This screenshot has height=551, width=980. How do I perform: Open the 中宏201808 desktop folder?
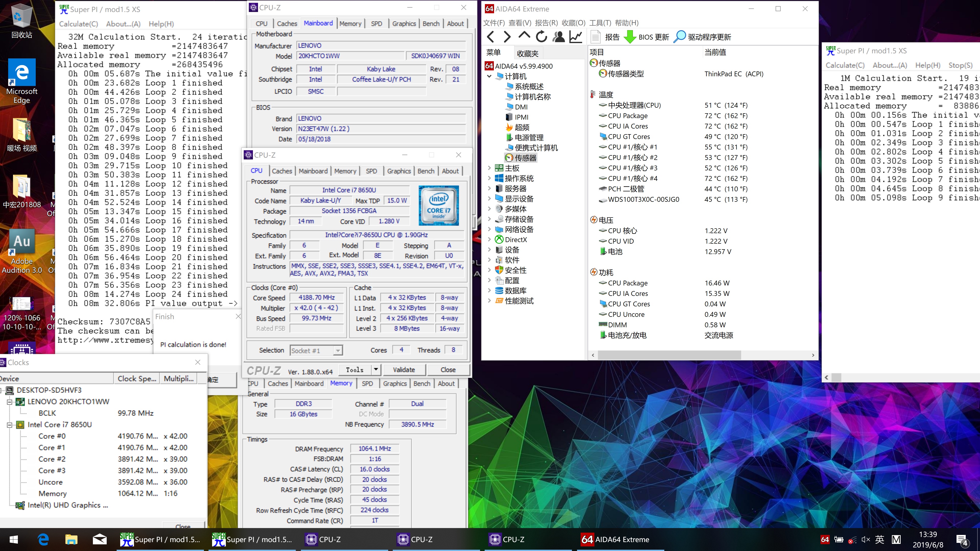[x=22, y=192]
